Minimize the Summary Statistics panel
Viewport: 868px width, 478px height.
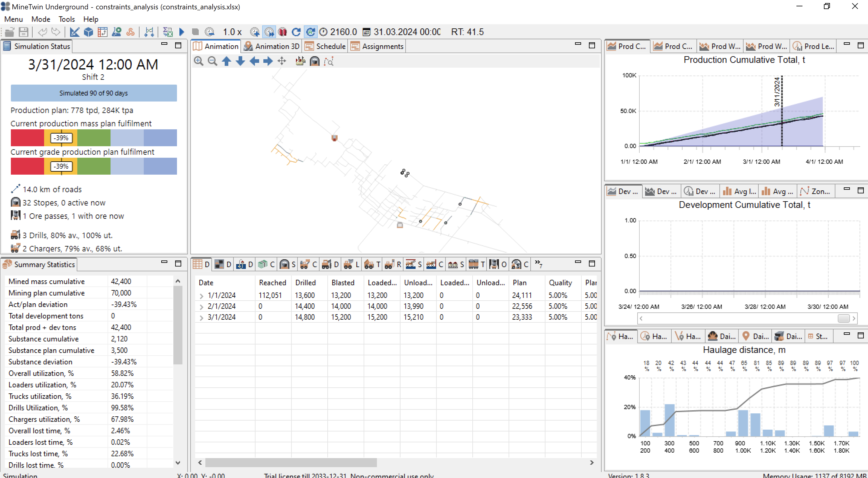click(164, 262)
